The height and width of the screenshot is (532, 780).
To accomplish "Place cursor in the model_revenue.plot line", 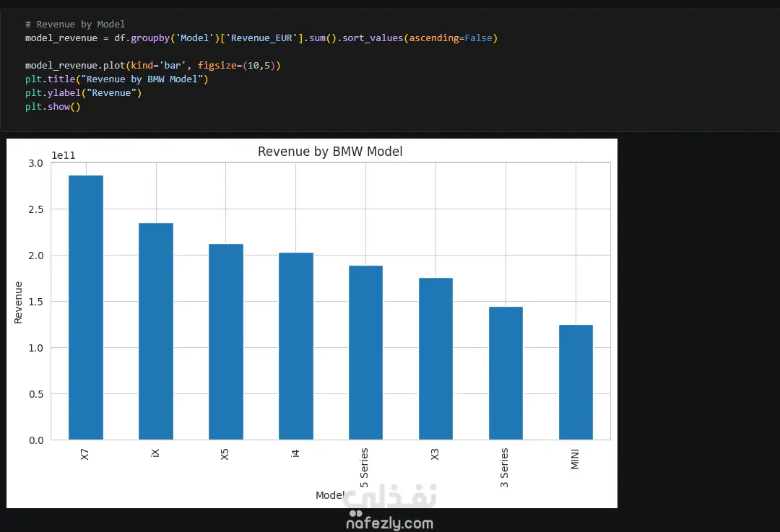I will point(152,66).
